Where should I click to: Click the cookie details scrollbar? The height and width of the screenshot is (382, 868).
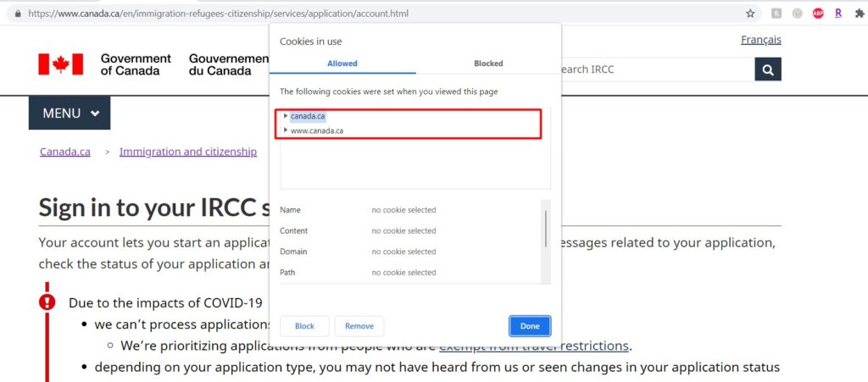click(x=545, y=229)
